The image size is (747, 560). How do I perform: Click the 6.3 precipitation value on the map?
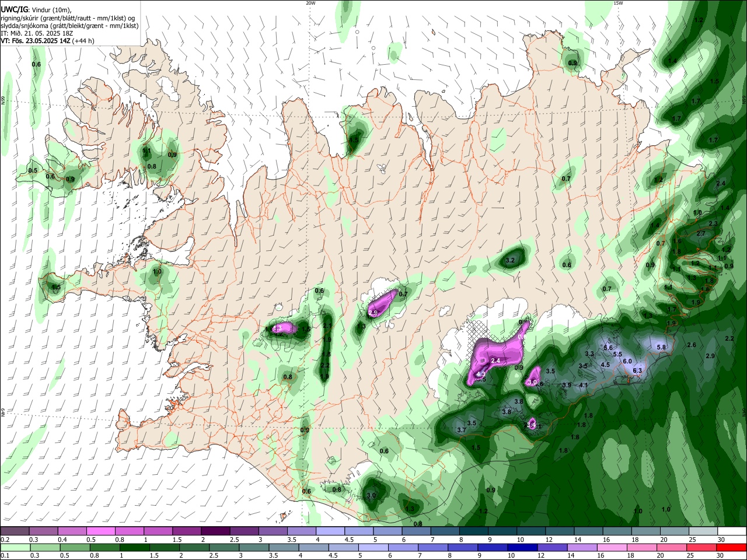[x=637, y=370]
